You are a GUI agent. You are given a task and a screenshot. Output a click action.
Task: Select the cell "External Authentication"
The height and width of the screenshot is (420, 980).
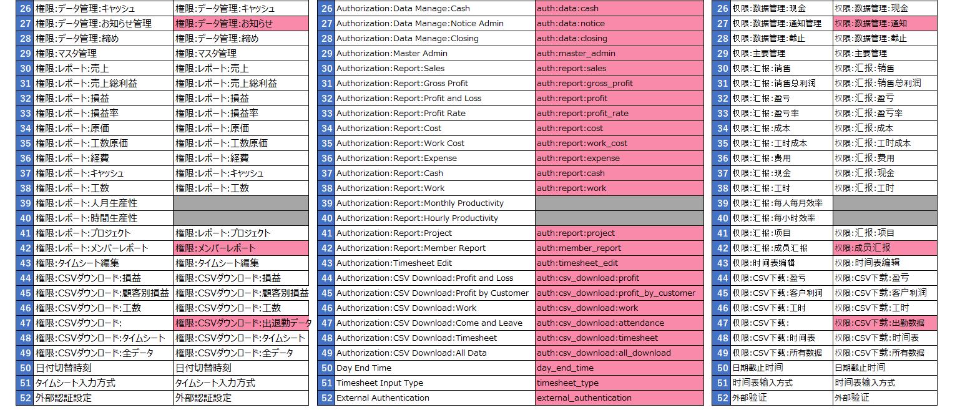(434, 398)
